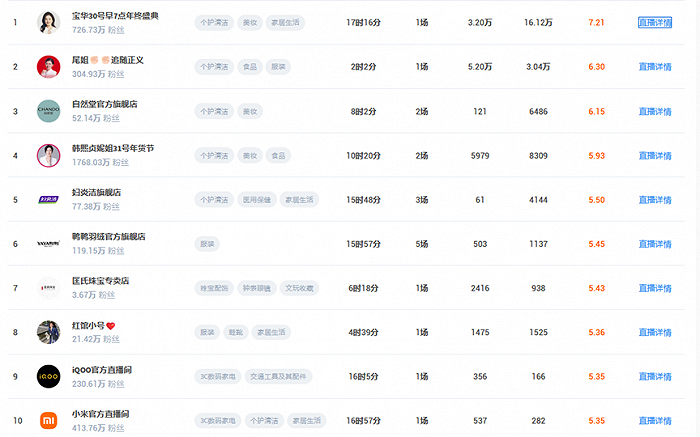View 直播详情 for 匡氏珠宝专卖店
Screen dimensions: 700x437
click(x=654, y=288)
